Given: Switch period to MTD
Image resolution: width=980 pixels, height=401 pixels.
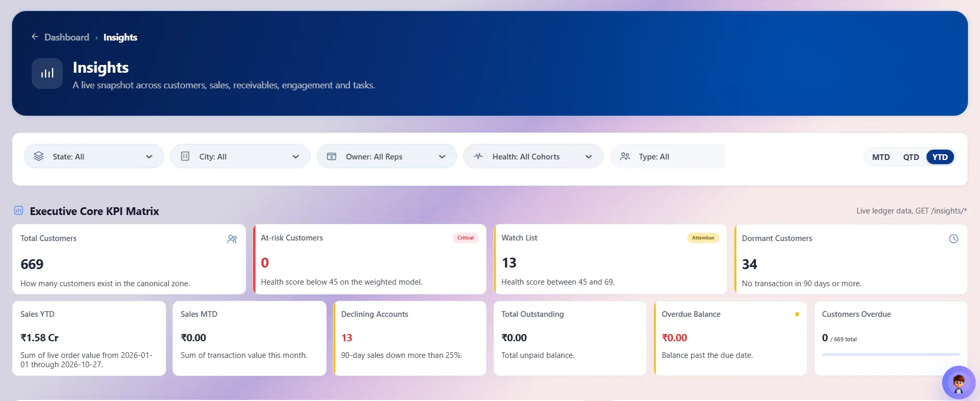Looking at the screenshot, I should click(x=881, y=157).
